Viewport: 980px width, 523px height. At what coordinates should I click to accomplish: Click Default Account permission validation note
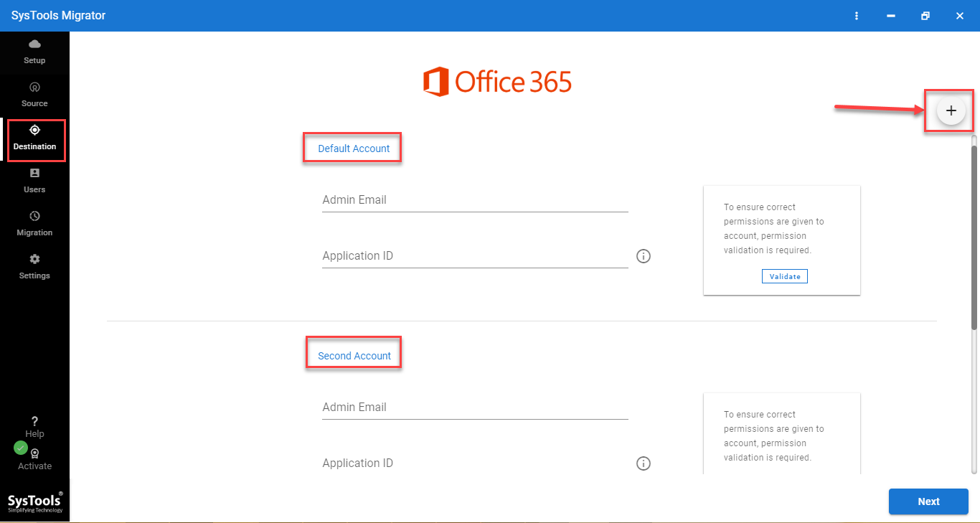click(x=774, y=229)
